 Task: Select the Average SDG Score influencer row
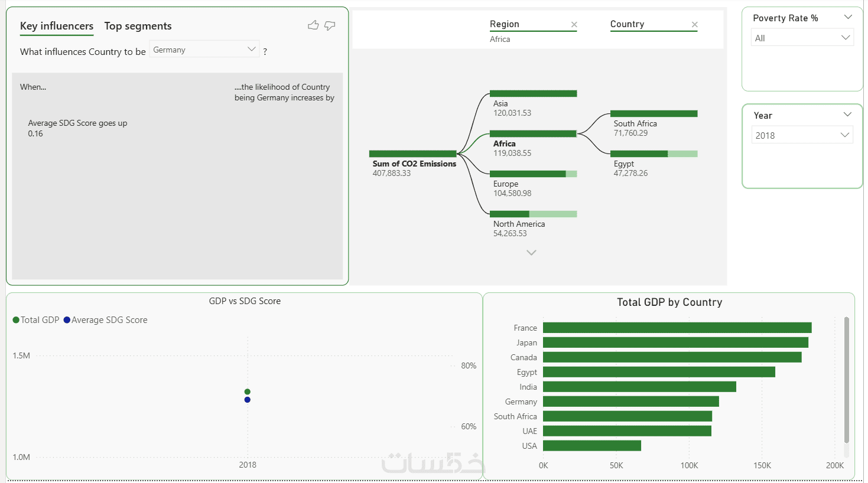(177, 128)
